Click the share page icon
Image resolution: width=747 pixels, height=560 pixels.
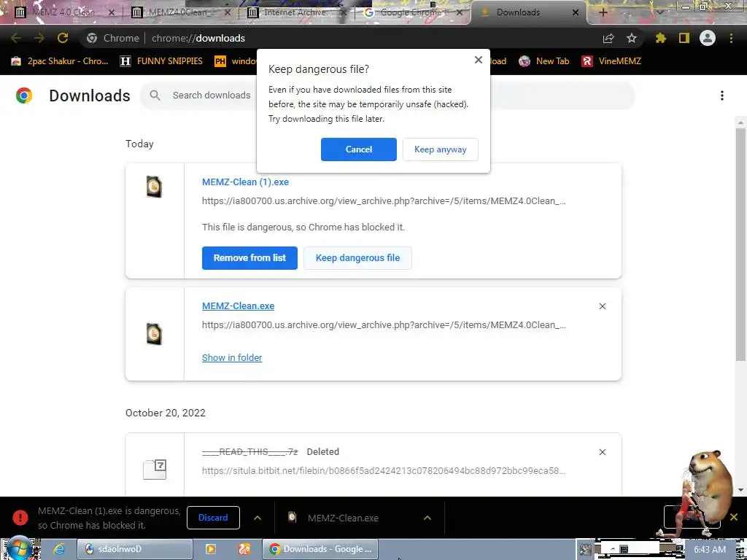click(x=608, y=38)
